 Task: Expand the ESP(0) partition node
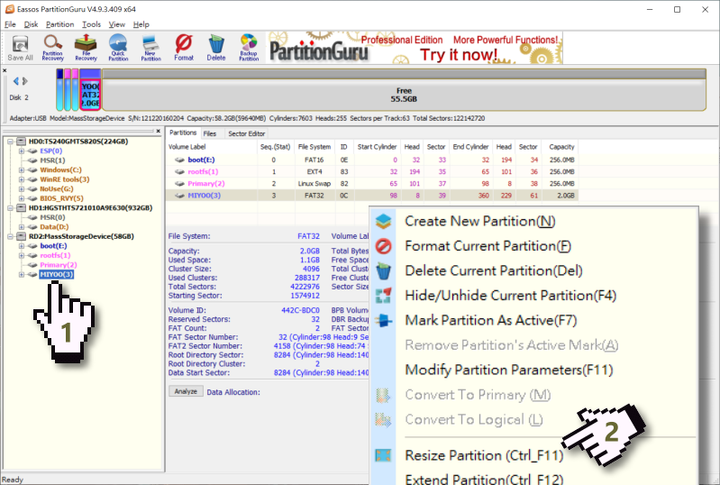22,151
